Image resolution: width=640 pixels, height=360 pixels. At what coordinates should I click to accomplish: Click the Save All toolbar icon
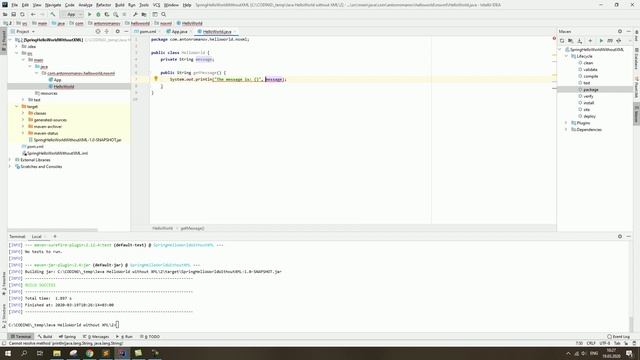13,14
